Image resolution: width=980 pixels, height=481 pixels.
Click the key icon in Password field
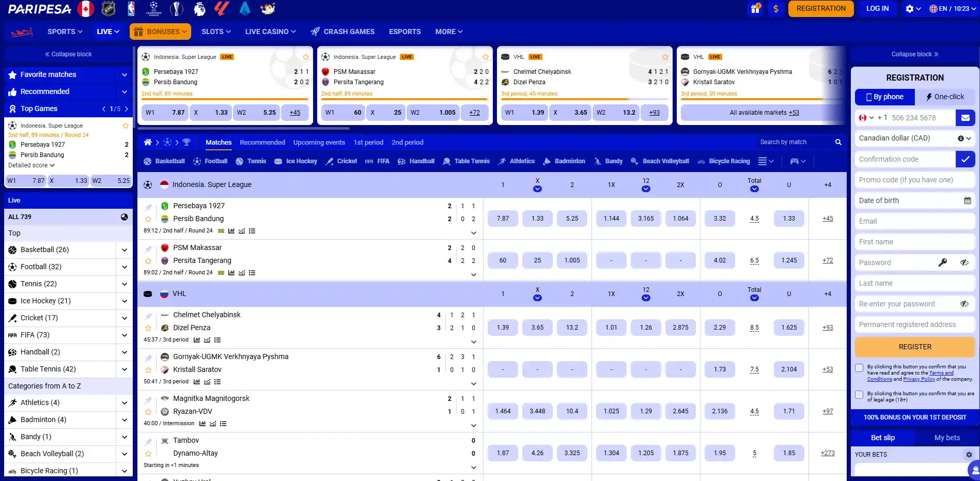[x=943, y=262]
